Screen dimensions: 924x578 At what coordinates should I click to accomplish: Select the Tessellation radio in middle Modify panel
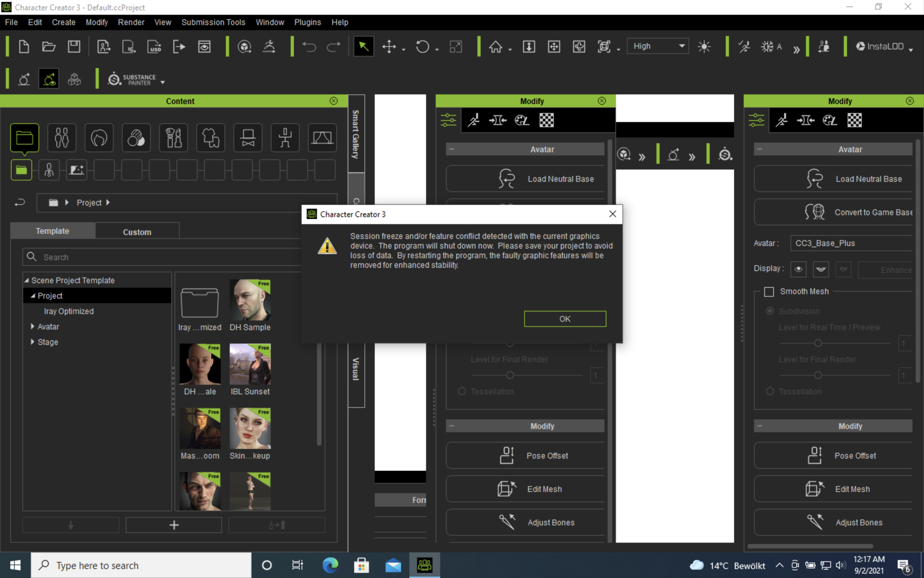(462, 391)
